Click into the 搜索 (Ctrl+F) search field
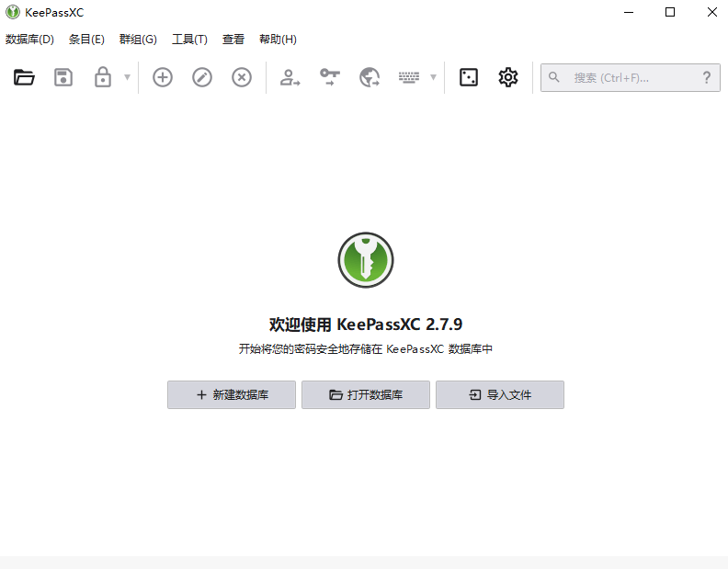 click(630, 77)
